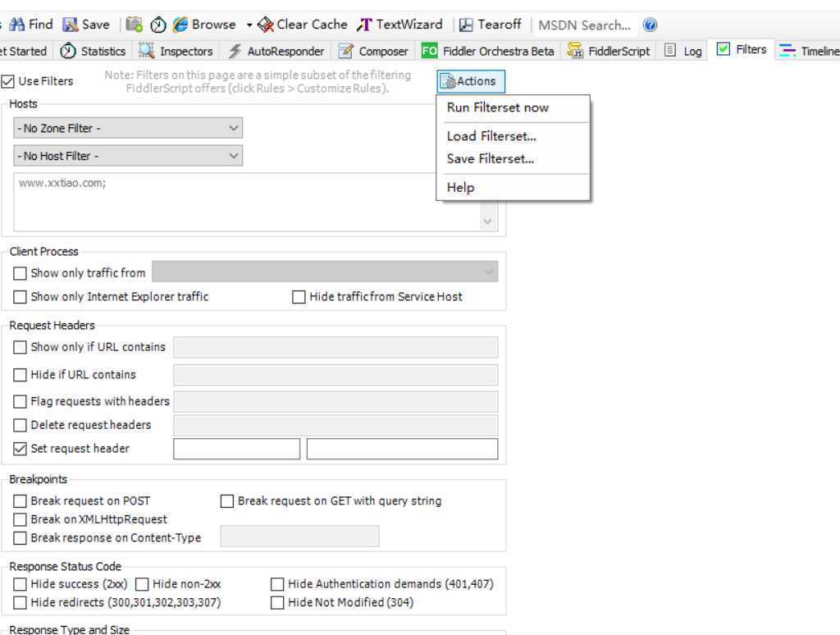Select Load Filterset... menu entry
Screen dimensions: 840x635
[x=514, y=136]
